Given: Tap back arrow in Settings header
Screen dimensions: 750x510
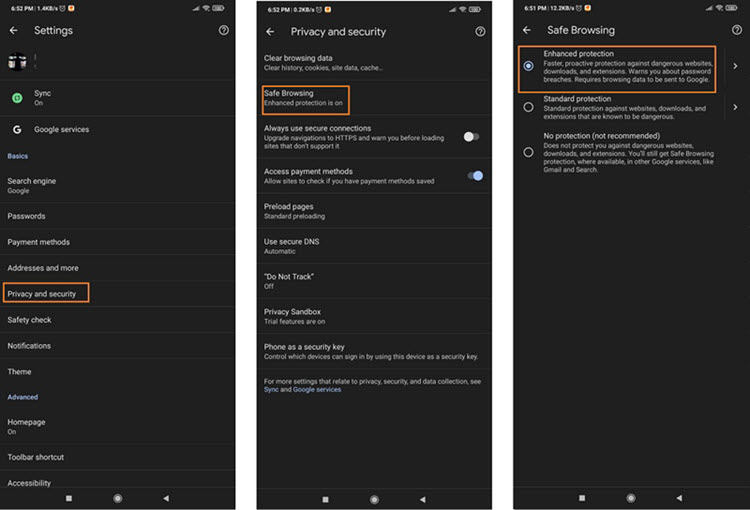Looking at the screenshot, I should (14, 31).
